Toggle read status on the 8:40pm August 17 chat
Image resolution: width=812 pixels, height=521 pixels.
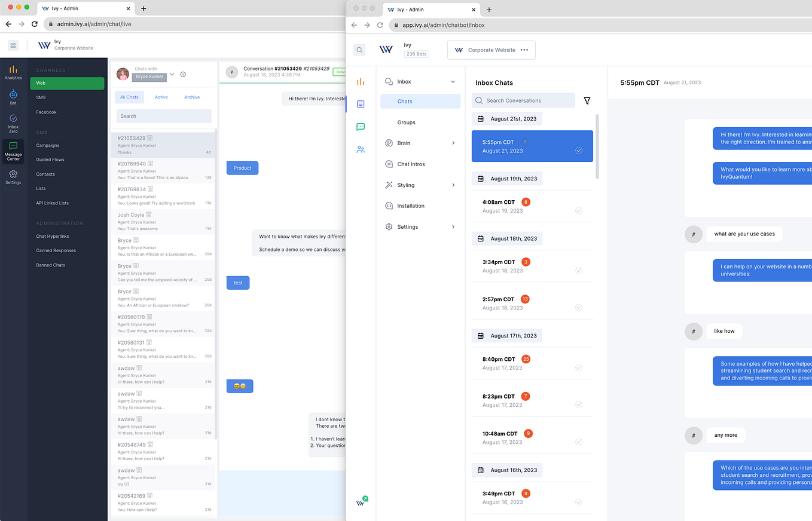coord(579,367)
